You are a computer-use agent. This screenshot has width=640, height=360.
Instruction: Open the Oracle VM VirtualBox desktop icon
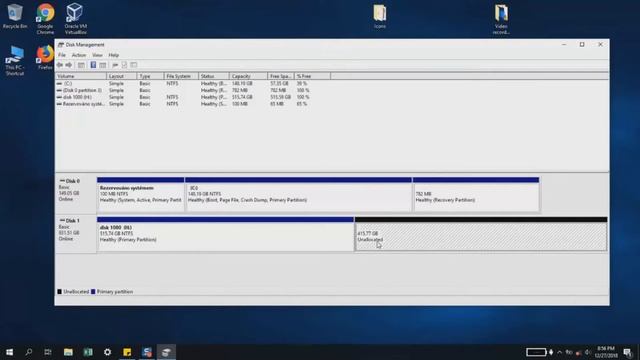[75, 19]
